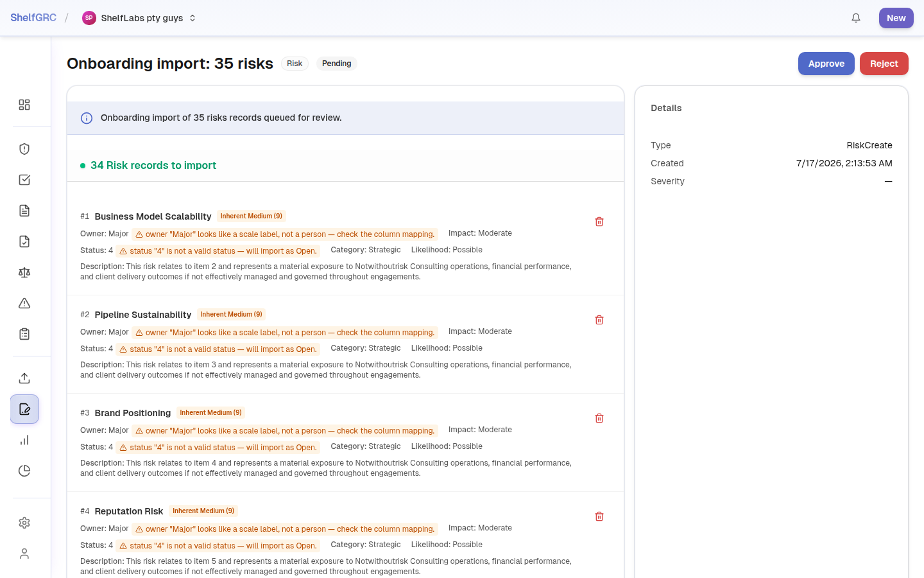Open the bar chart icon in sidebar

tap(24, 440)
